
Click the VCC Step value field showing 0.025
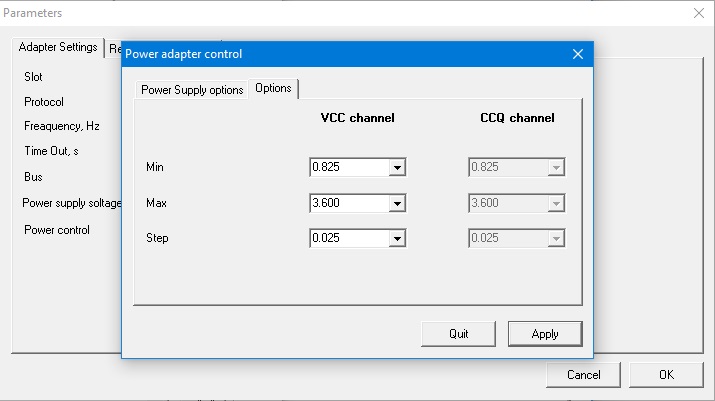coord(348,239)
